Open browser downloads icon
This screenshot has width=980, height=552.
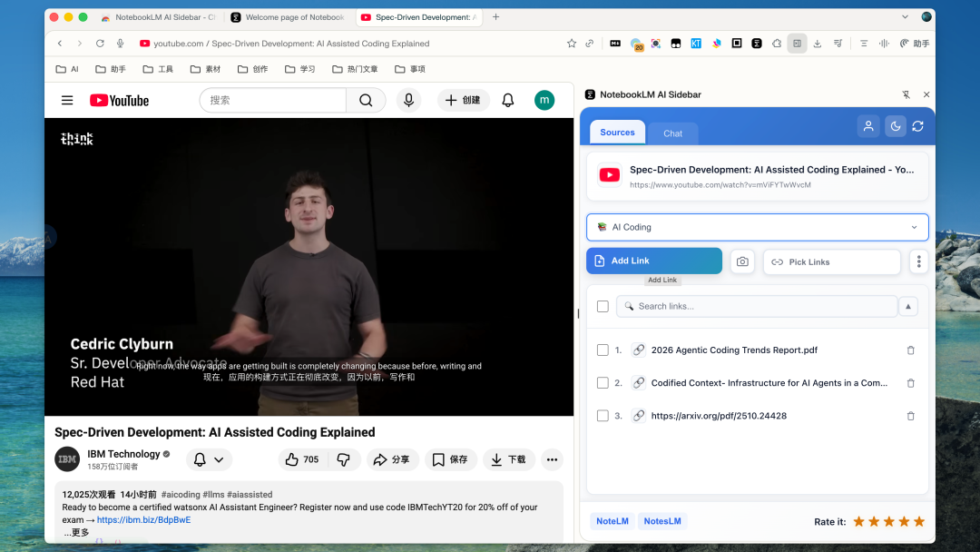tap(817, 44)
